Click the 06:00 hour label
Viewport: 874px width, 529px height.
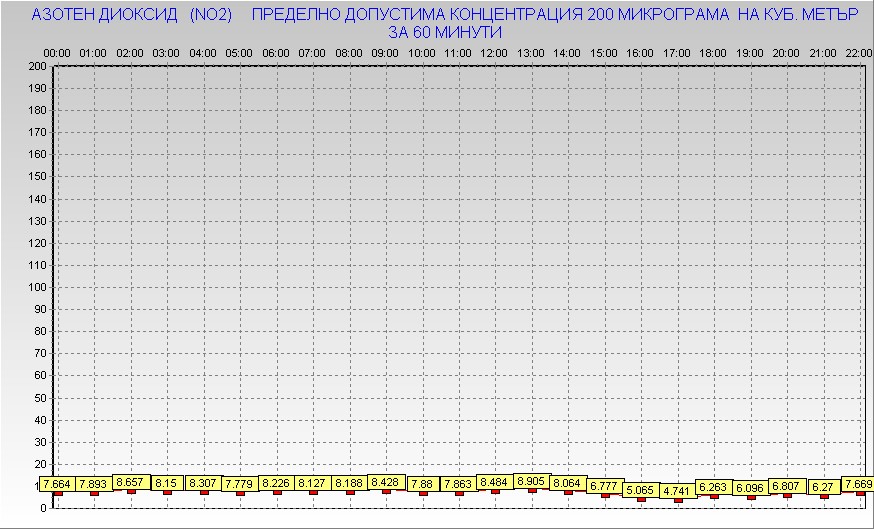(x=276, y=52)
